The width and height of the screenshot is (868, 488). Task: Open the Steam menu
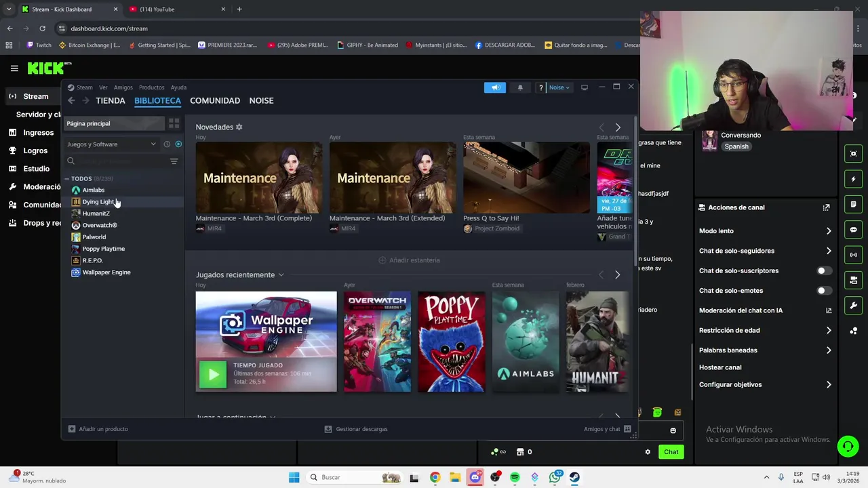click(x=85, y=87)
